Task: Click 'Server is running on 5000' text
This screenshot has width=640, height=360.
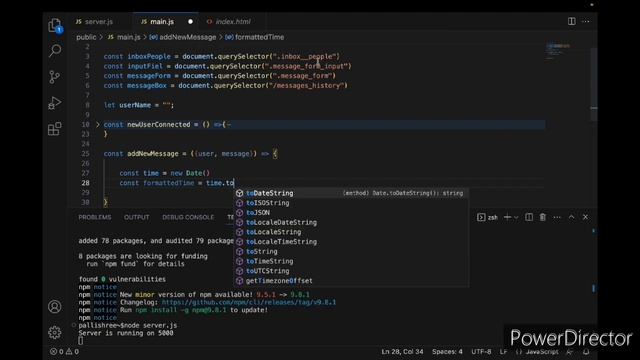Action: [x=126, y=333]
